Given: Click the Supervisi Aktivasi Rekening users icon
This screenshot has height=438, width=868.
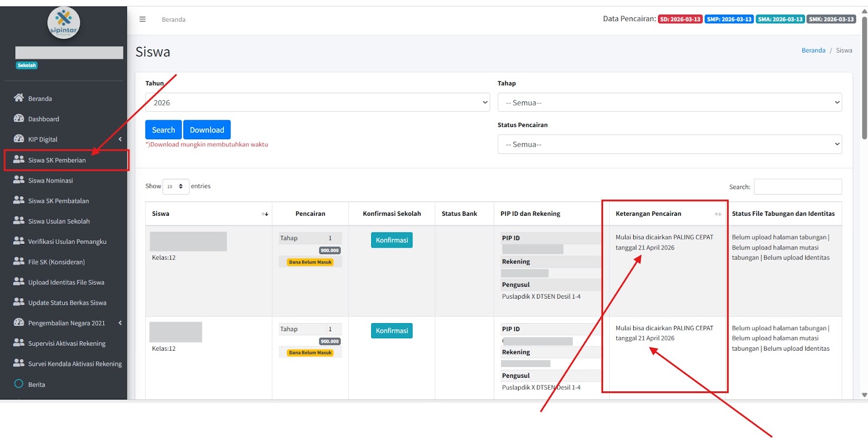Looking at the screenshot, I should click(x=19, y=343).
